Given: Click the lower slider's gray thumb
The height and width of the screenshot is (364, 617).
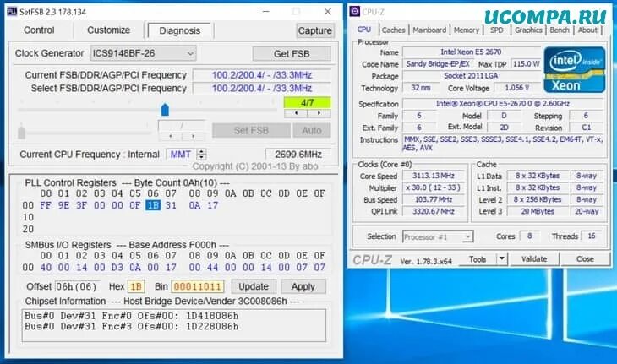Looking at the screenshot, I should click(22, 133).
